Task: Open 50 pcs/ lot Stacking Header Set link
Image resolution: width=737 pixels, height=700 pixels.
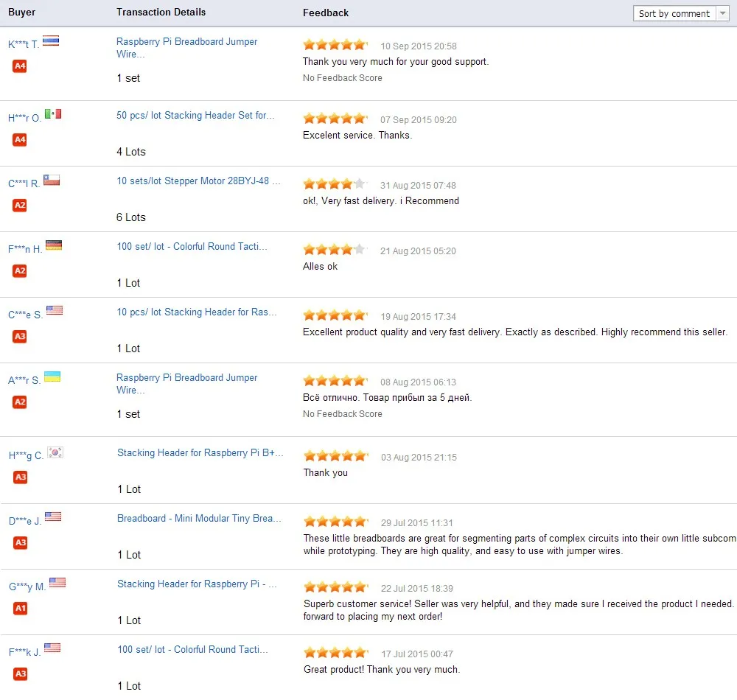Action: click(x=195, y=115)
